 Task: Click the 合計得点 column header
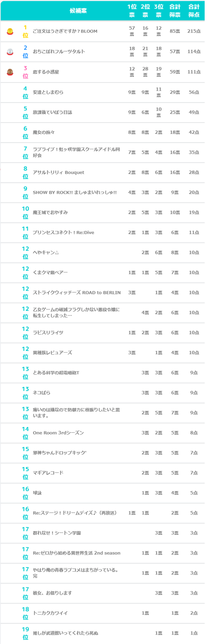click(x=193, y=11)
